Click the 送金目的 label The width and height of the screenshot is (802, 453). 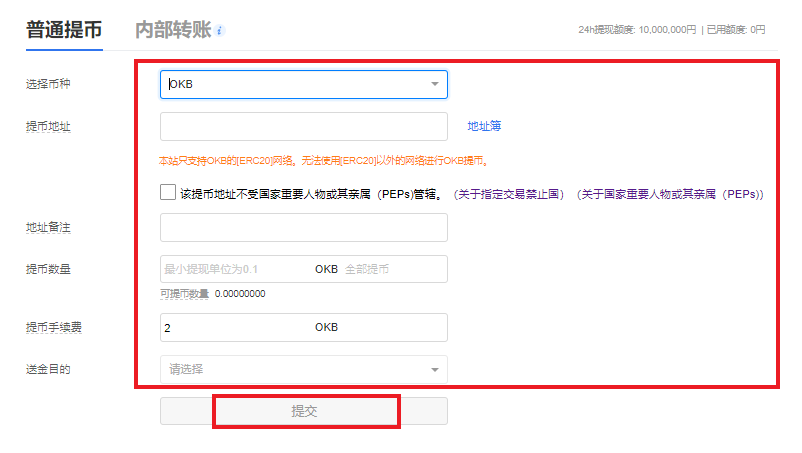[x=48, y=369]
